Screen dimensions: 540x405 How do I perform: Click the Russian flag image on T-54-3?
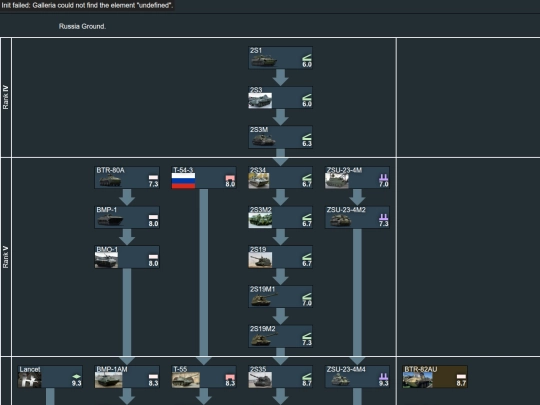click(x=183, y=181)
